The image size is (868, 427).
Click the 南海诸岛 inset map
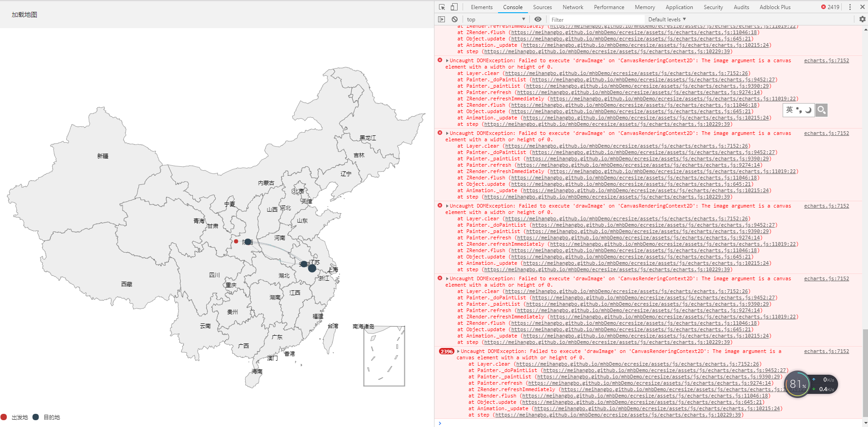384,356
